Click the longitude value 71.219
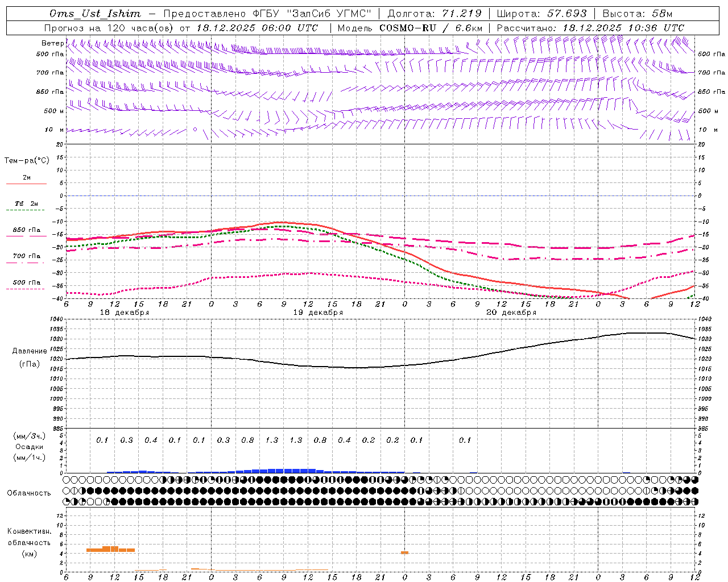The height and width of the screenshot is (582, 728). (462, 14)
